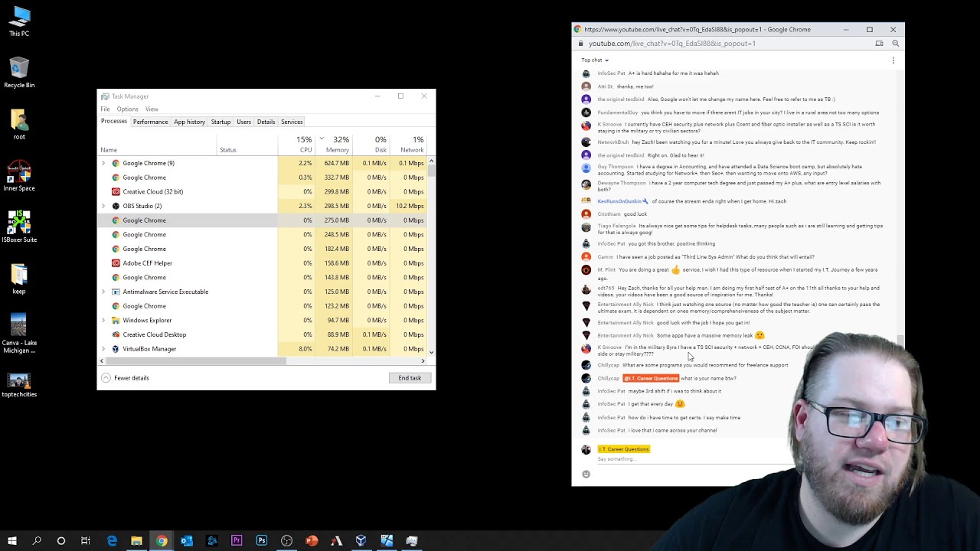Select ISBoxer Suite desktop shortcut
980x551 pixels.
(19, 227)
